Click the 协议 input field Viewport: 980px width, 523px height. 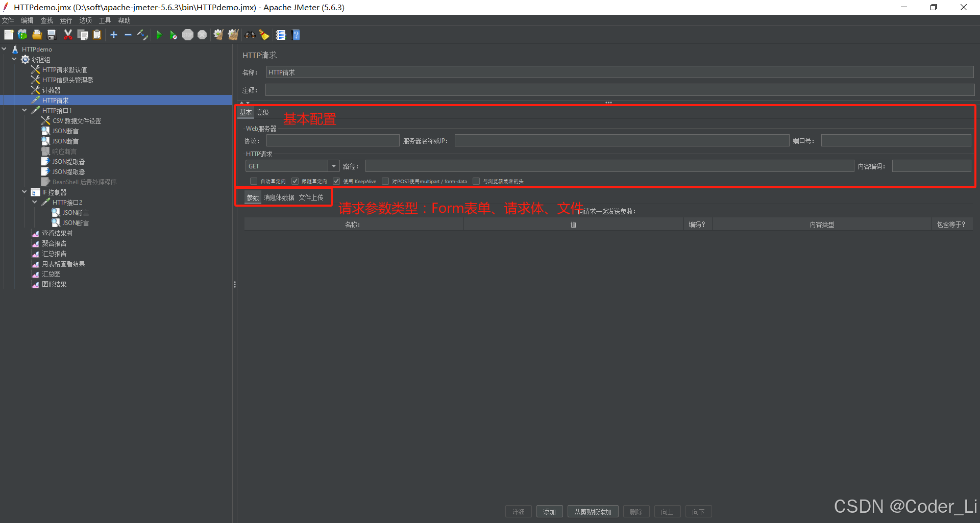coord(333,141)
